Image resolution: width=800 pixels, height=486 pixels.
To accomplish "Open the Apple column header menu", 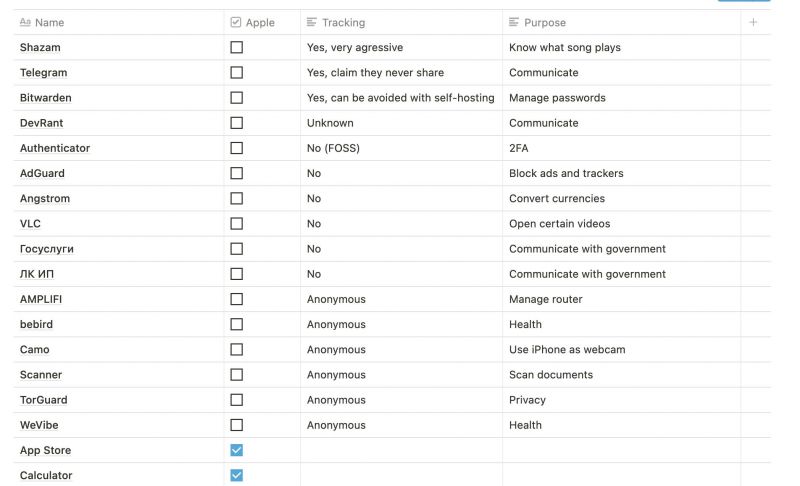I will 259,22.
